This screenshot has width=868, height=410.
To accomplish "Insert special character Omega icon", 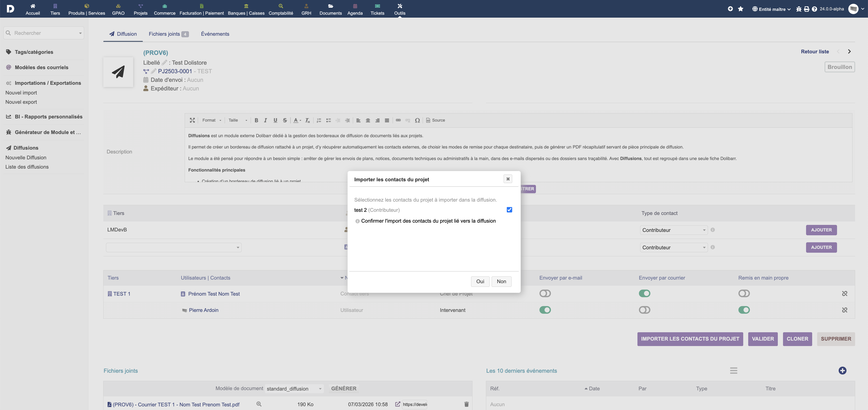I will [x=417, y=120].
